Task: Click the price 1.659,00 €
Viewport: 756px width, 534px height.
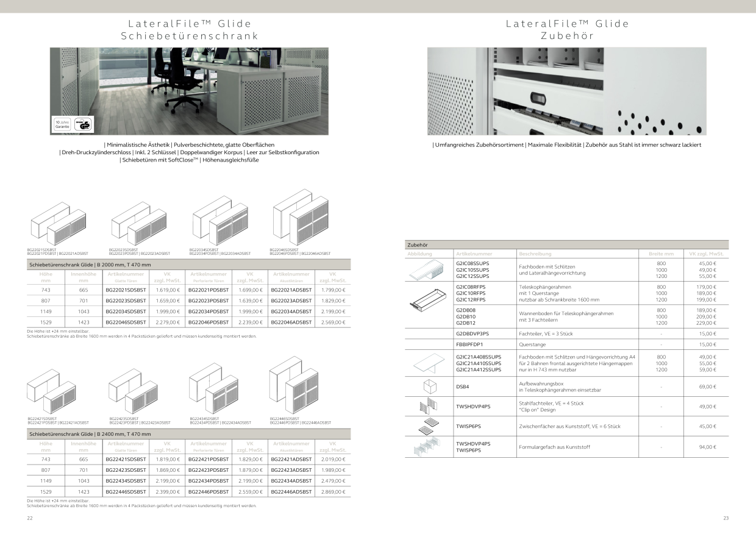Action: tap(168, 301)
